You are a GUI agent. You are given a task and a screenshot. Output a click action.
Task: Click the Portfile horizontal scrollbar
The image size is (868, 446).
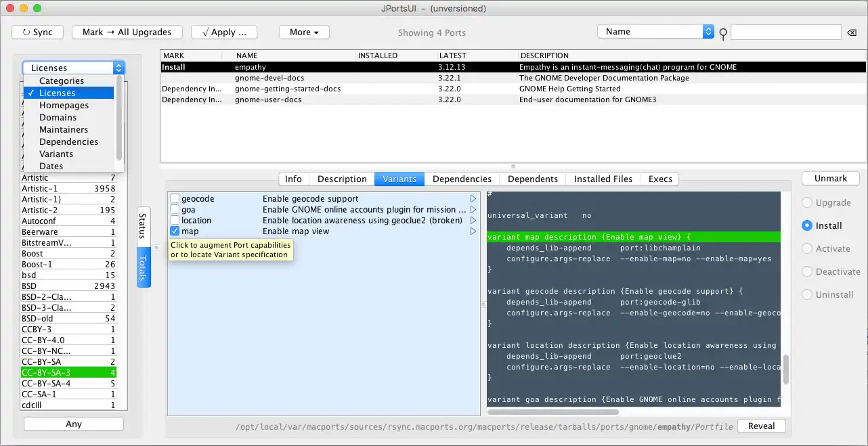tap(553, 411)
